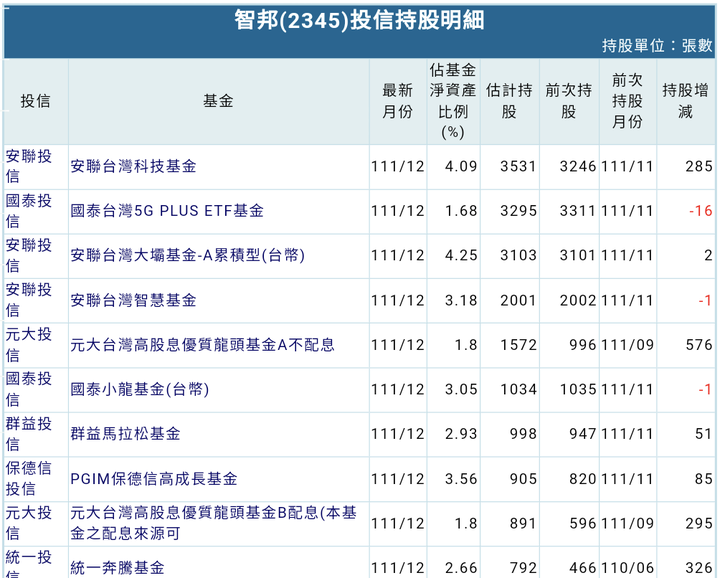Click 安聯投信 in the 大壩基金 row
The width and height of the screenshot is (720, 578).
pos(28,255)
